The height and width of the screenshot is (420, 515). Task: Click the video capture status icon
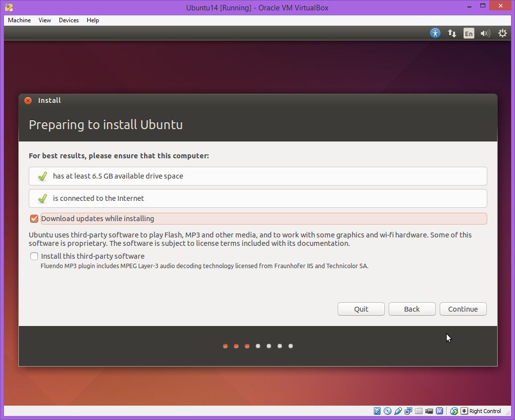[429, 411]
